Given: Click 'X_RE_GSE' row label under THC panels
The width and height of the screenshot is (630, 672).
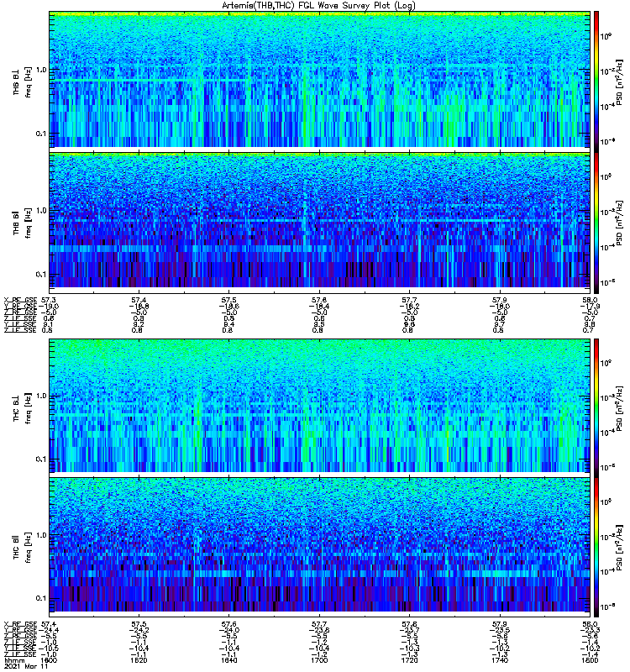Looking at the screenshot, I should click(x=20, y=624).
